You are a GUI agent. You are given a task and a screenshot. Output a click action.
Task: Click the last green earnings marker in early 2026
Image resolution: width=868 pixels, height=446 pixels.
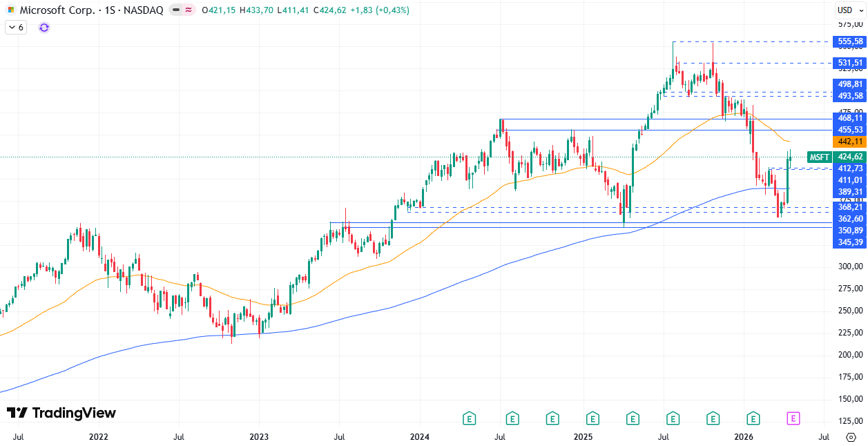coord(753,418)
